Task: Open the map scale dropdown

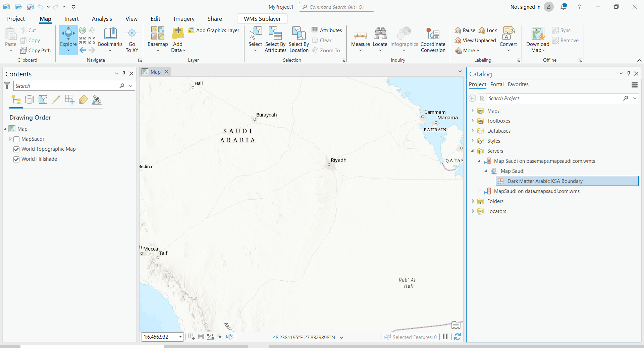Action: click(180, 337)
